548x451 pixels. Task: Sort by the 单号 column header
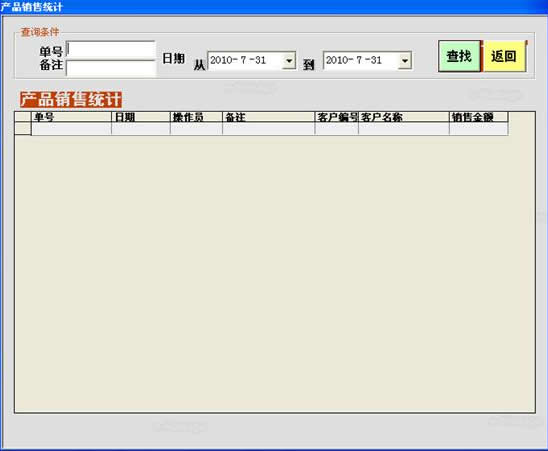(71, 117)
